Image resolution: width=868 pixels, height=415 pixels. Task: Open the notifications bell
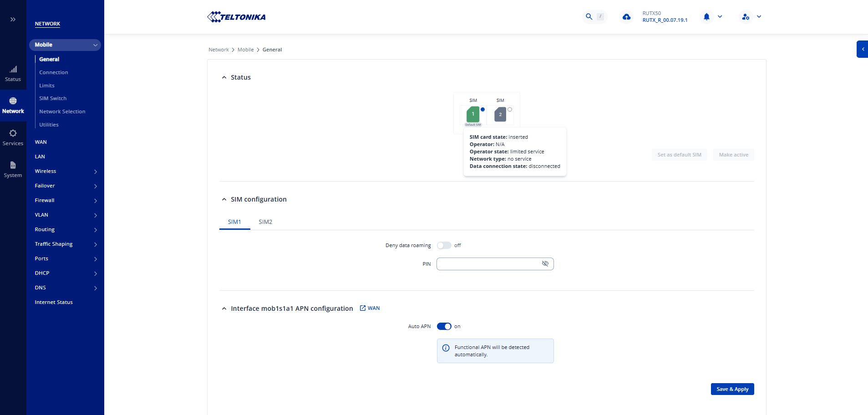click(x=706, y=17)
